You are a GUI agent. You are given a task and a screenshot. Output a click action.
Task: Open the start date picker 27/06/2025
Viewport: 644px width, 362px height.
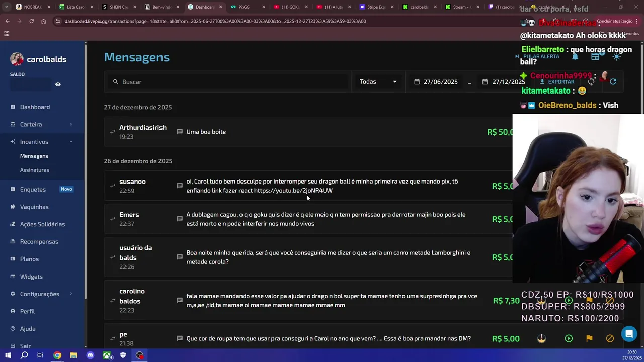point(436,82)
